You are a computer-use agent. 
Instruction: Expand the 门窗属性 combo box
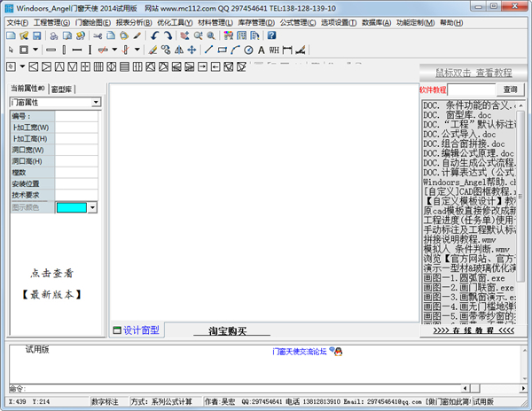point(96,103)
